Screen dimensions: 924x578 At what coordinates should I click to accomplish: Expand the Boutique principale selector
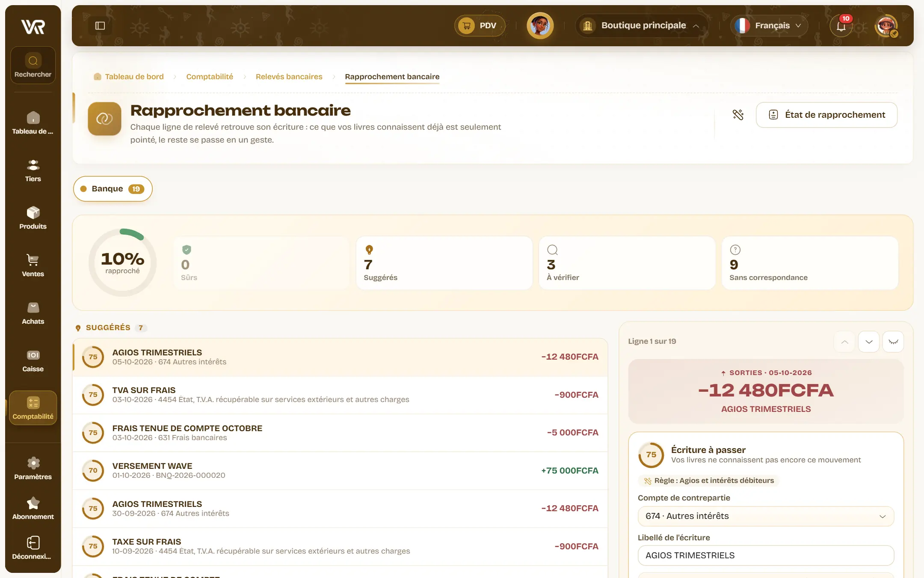point(642,26)
